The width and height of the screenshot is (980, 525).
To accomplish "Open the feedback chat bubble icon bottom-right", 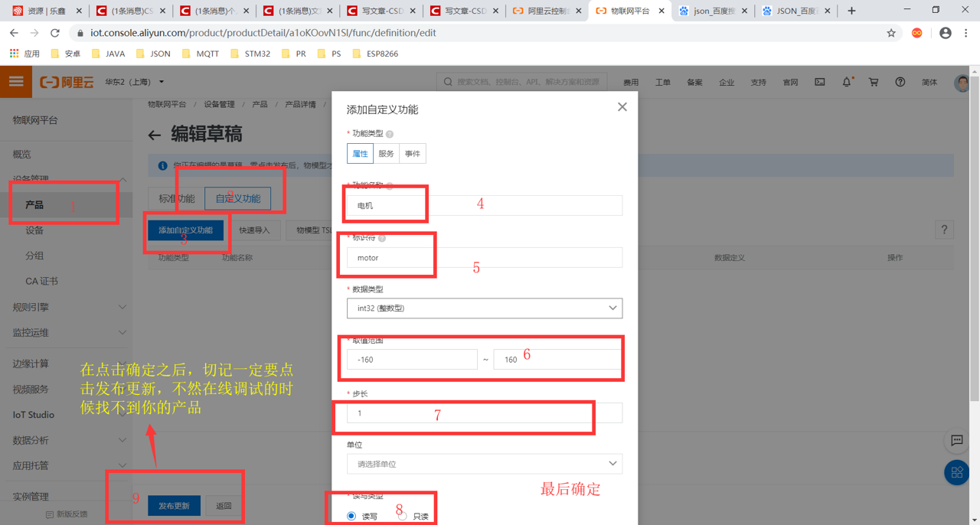I will (x=955, y=441).
